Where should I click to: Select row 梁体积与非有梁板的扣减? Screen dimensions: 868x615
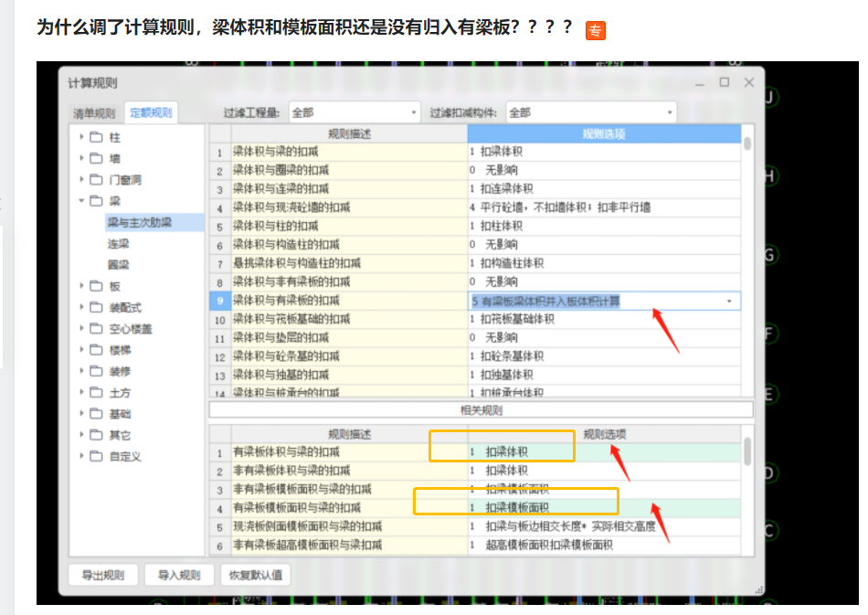pos(349,281)
